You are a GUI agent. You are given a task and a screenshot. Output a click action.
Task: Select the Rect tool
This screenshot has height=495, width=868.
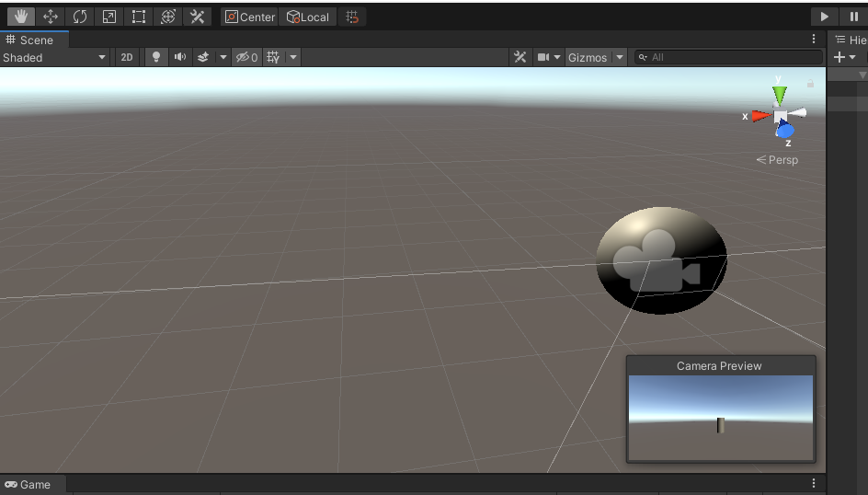pos(139,17)
